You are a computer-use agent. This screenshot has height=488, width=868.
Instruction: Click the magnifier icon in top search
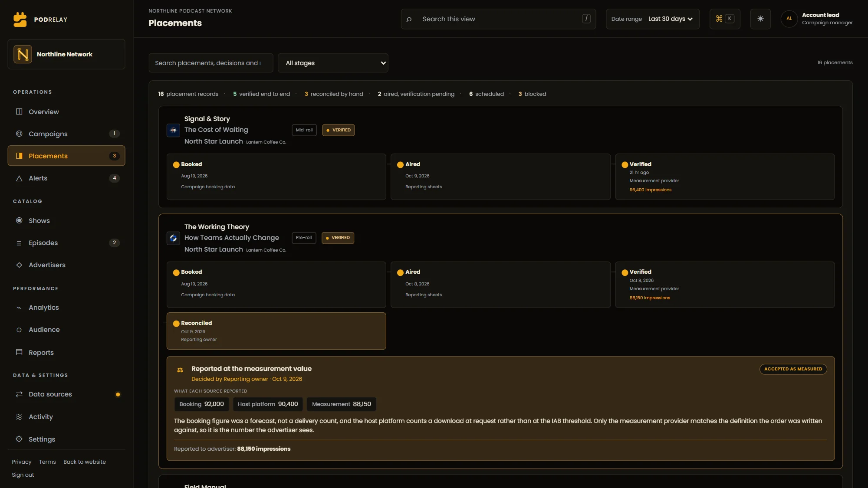point(409,19)
